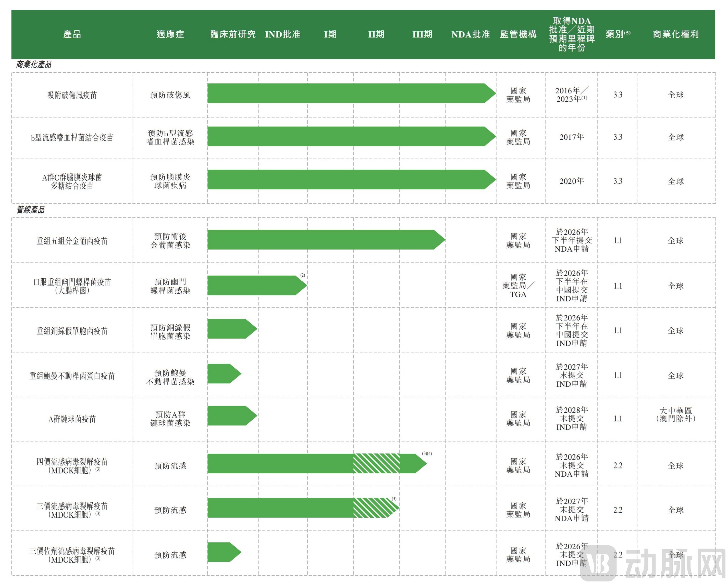Click the 吸附破傷風疫苗 green progress bar
Screen dimensions: 728x584
[x=352, y=93]
